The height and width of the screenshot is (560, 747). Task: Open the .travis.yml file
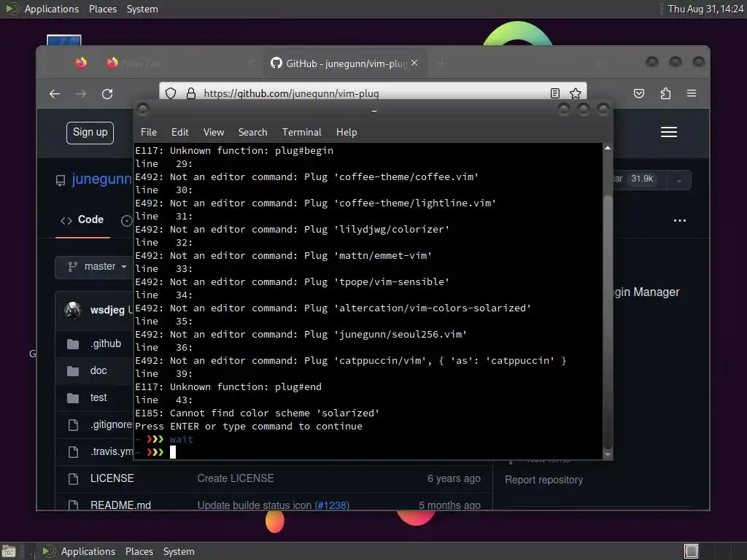click(112, 451)
